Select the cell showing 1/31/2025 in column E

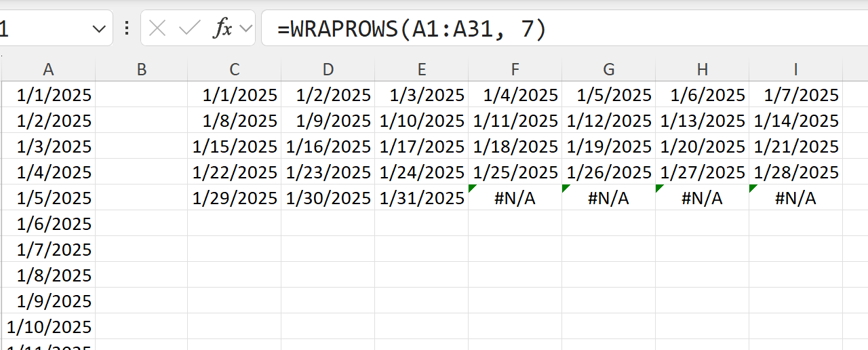point(422,198)
